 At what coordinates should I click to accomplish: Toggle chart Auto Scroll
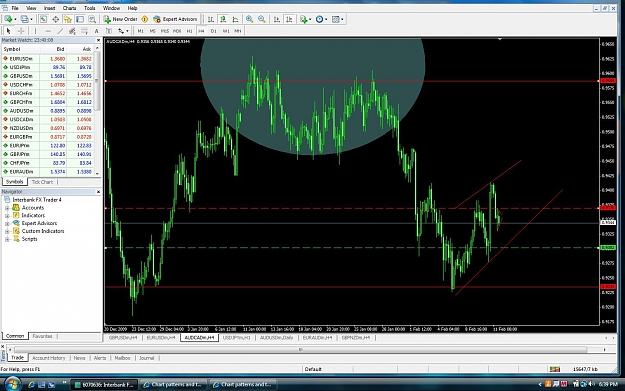click(x=277, y=19)
